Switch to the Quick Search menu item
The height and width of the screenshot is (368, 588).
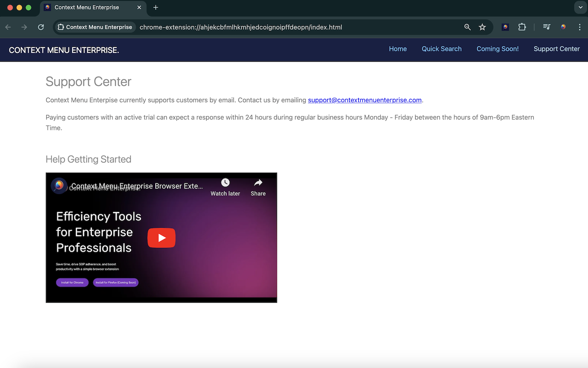(x=441, y=49)
